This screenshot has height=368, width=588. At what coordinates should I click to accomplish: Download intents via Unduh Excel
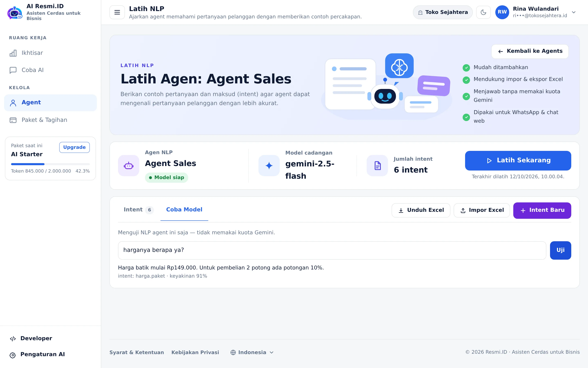[421, 210]
